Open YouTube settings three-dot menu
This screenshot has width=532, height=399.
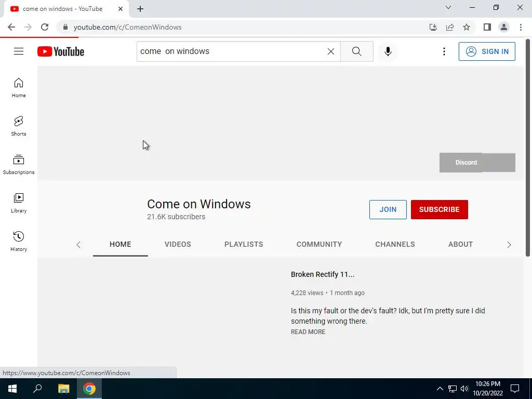pyautogui.click(x=444, y=51)
